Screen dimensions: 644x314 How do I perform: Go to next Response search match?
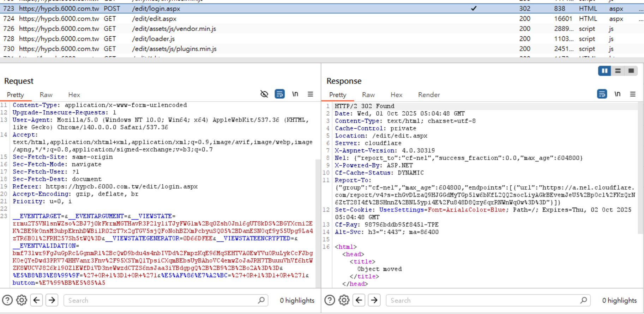(x=374, y=300)
